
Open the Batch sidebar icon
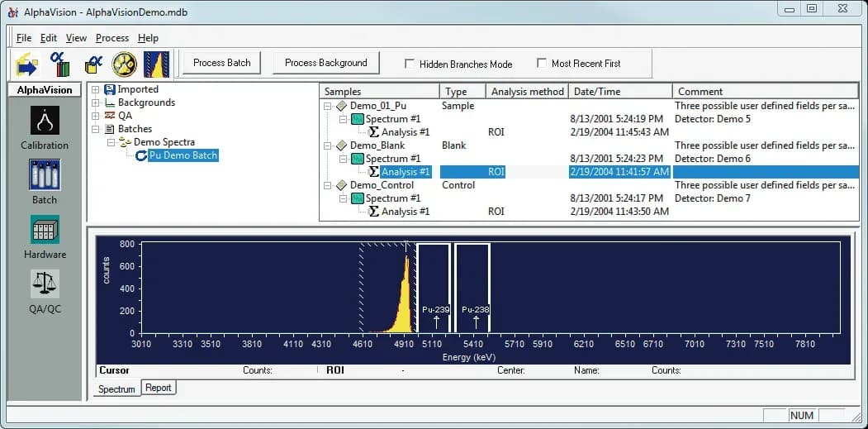45,175
